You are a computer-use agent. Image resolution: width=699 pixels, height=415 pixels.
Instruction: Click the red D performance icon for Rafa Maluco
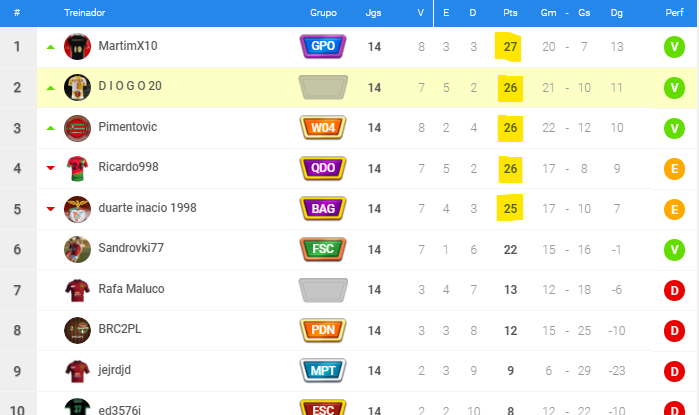(x=674, y=291)
